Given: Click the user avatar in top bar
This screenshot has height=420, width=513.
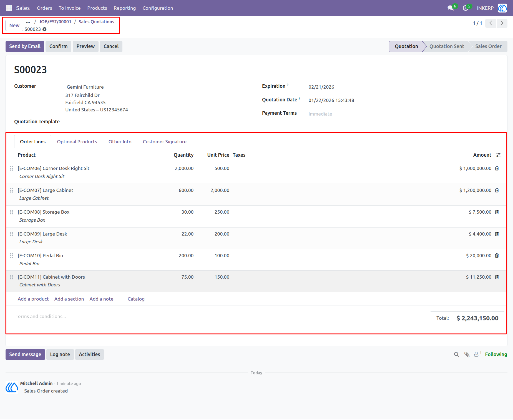Looking at the screenshot, I should pyautogui.click(x=502, y=8).
